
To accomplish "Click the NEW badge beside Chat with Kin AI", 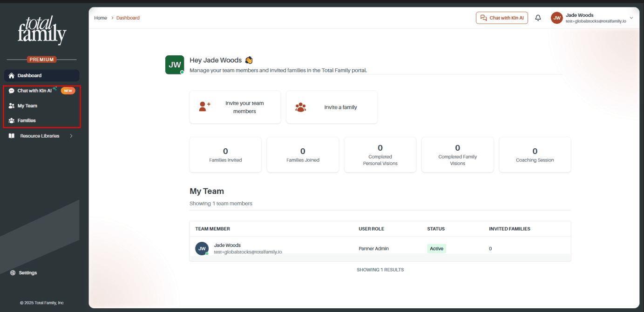I will coord(68,91).
